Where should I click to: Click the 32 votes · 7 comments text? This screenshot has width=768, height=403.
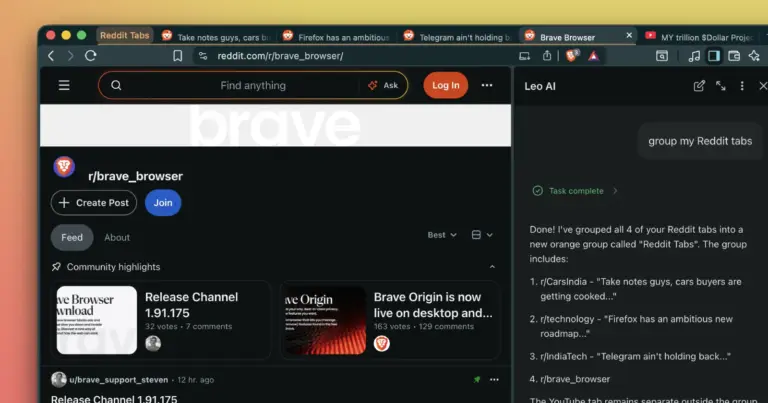189,327
